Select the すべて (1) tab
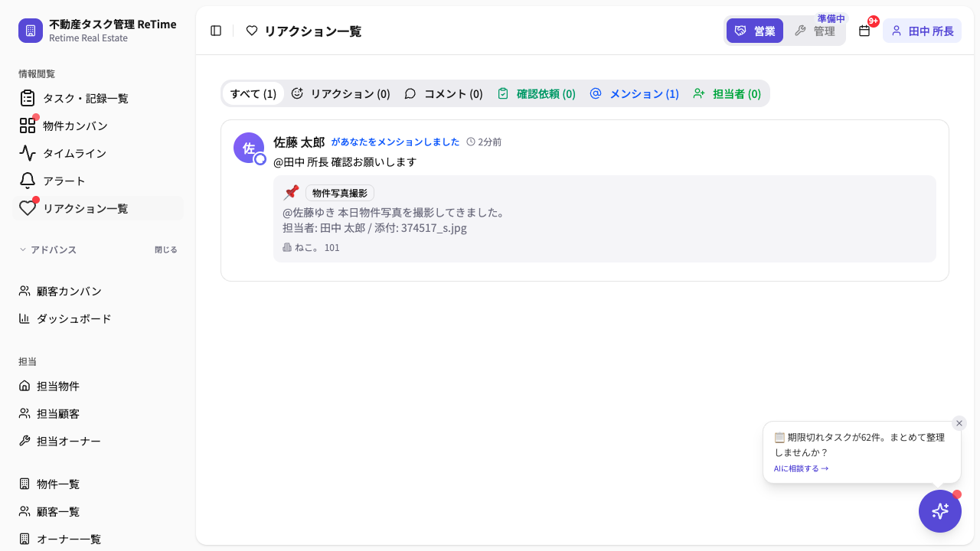 pyautogui.click(x=253, y=93)
